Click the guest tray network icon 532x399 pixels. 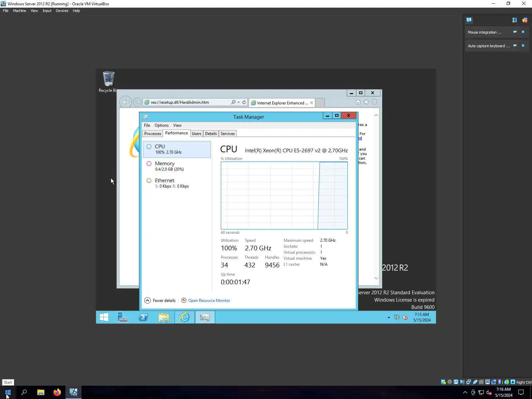pyautogui.click(x=397, y=317)
